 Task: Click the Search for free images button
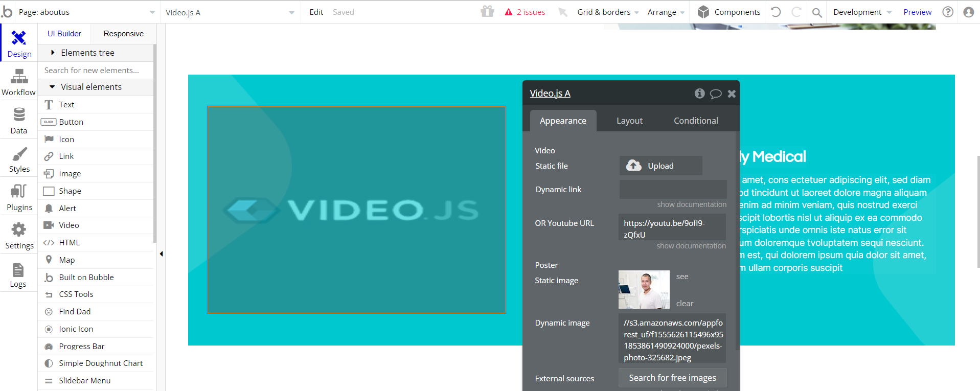[672, 378]
